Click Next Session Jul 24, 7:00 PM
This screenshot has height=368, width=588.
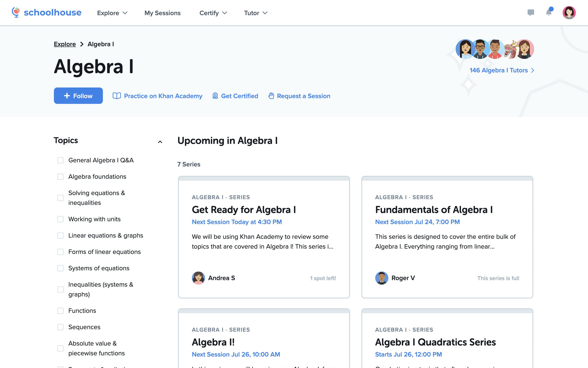tap(417, 222)
